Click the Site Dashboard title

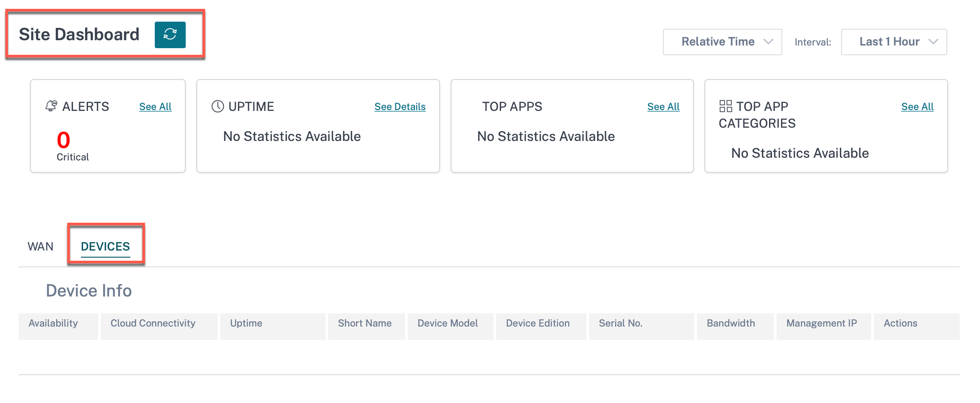pyautogui.click(x=79, y=34)
